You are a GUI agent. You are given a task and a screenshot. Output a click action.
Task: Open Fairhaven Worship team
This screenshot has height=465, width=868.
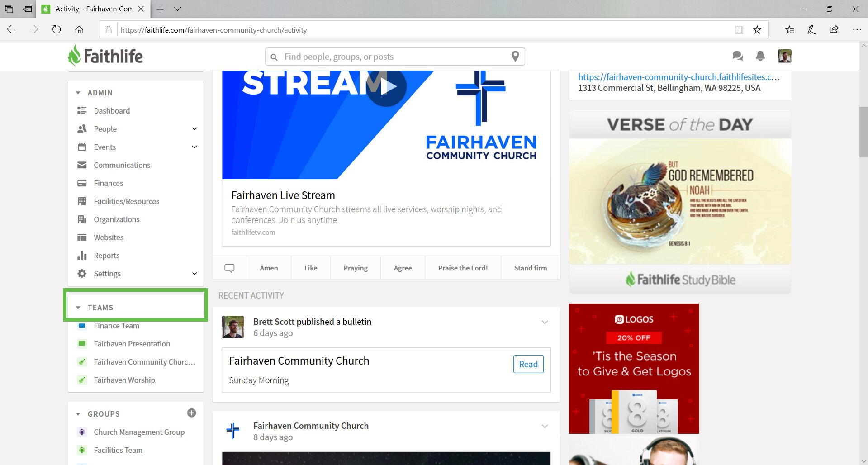click(x=124, y=380)
